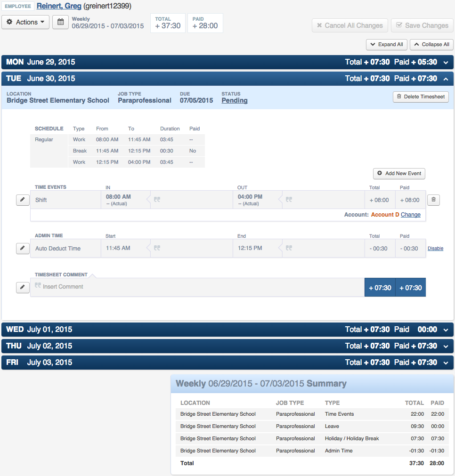Screen dimensions: 455x476
Task: Click Add New Event button
Action: [399, 174]
